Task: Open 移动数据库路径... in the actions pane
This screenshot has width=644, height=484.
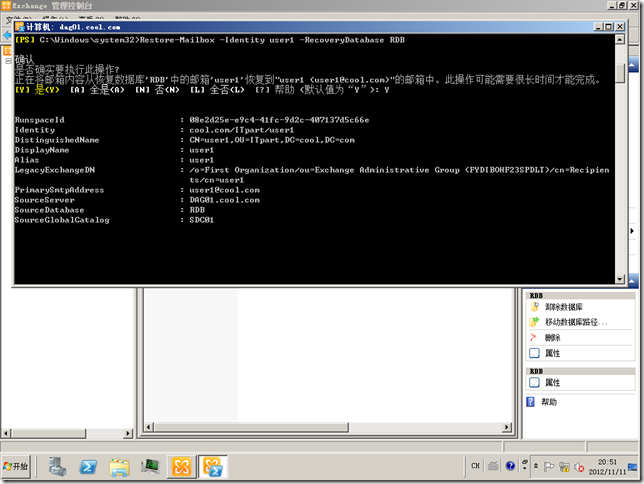Action: point(570,322)
